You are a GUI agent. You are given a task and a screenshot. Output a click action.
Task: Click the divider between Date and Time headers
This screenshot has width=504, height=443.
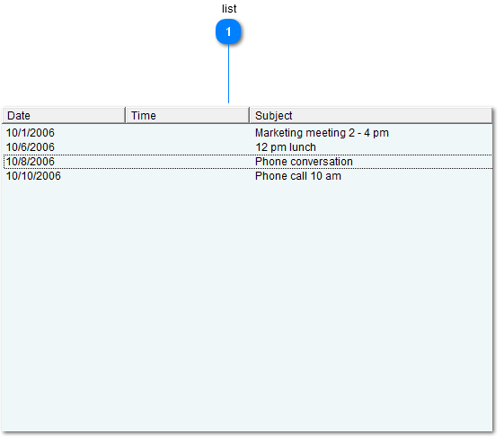point(126,115)
